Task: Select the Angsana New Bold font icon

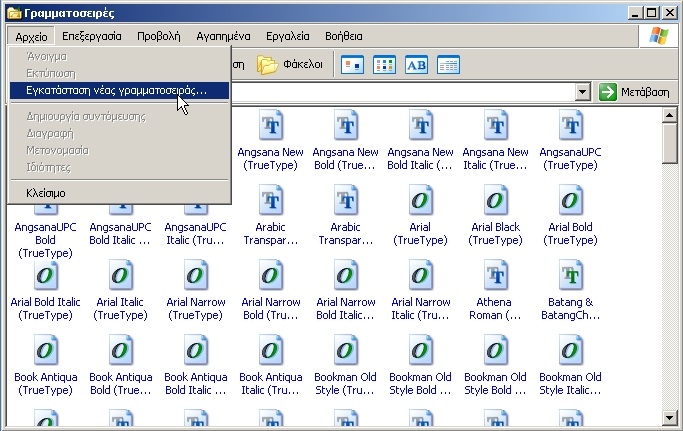Action: coord(346,125)
